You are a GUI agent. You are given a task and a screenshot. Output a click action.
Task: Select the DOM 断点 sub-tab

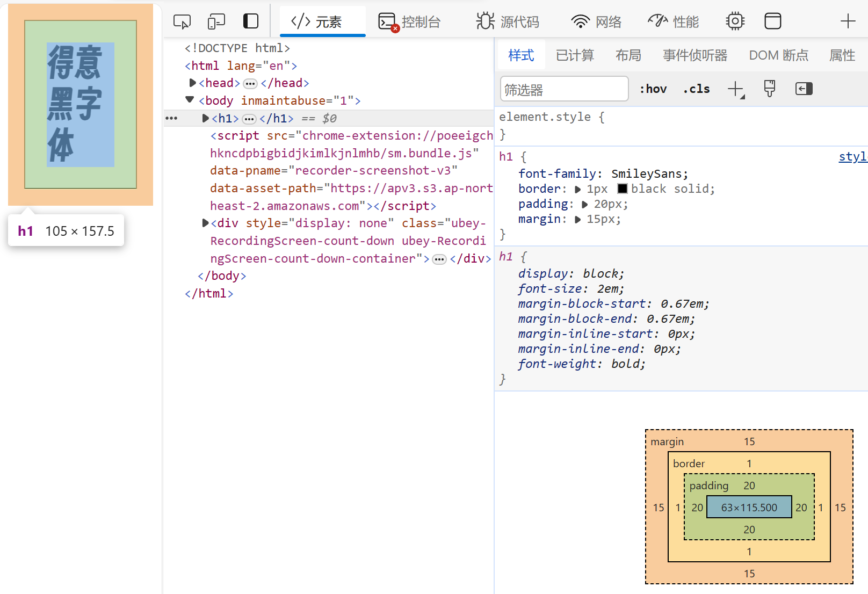pos(779,55)
